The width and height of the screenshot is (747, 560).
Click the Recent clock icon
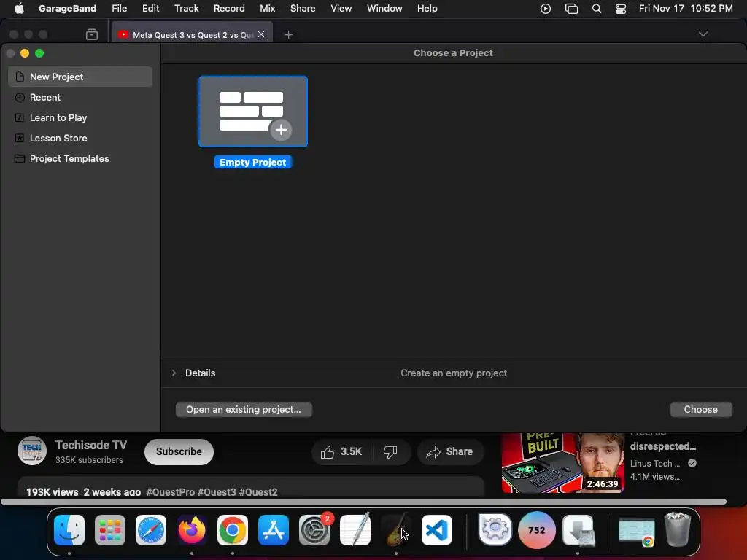pyautogui.click(x=20, y=97)
